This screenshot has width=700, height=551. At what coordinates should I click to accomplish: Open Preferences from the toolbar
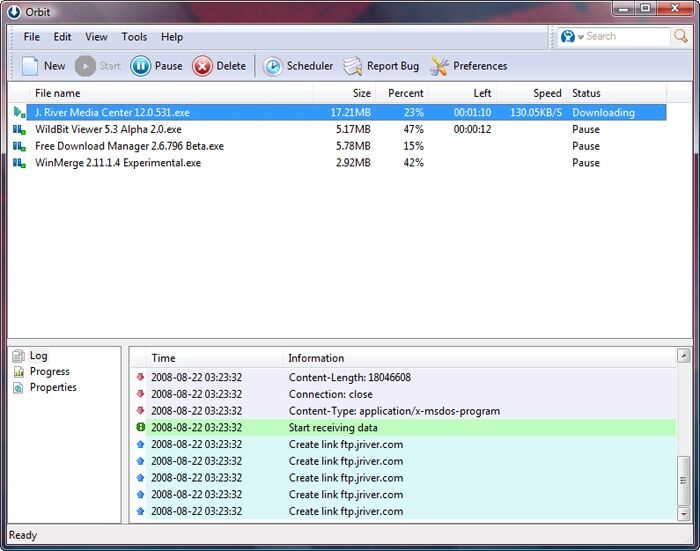(x=439, y=66)
